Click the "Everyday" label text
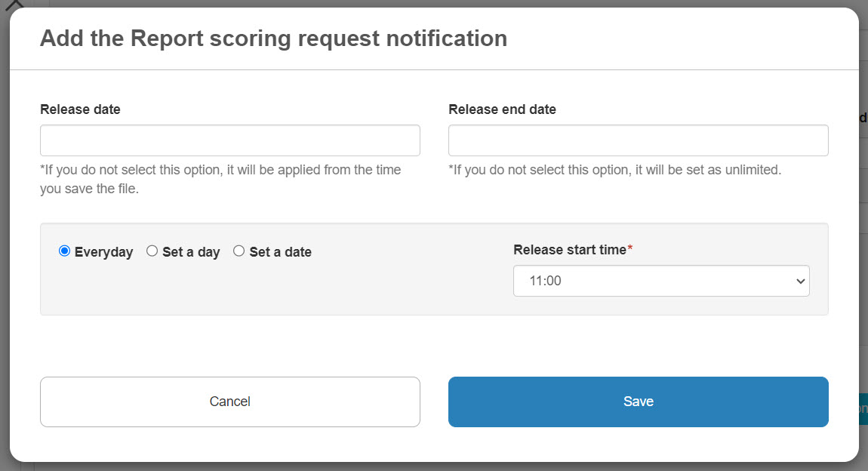The width and height of the screenshot is (868, 471). click(x=103, y=252)
